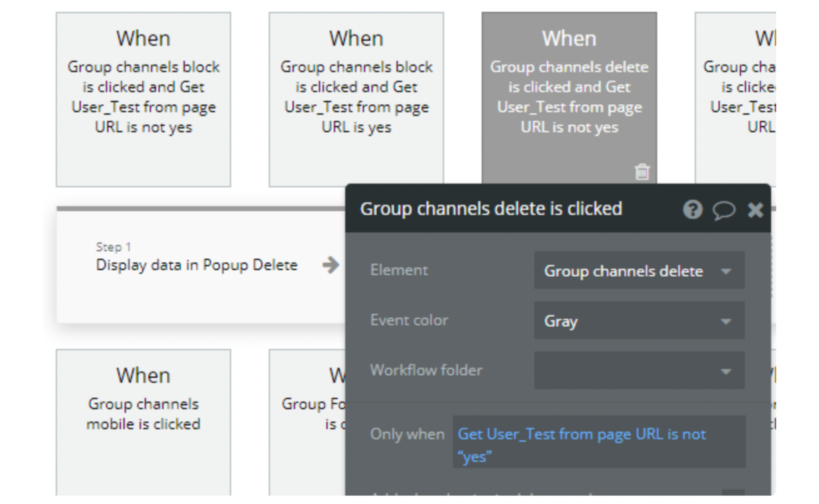Viewport: 819px width, 504px height.
Task: Select first Group channels block event
Action: [143, 99]
